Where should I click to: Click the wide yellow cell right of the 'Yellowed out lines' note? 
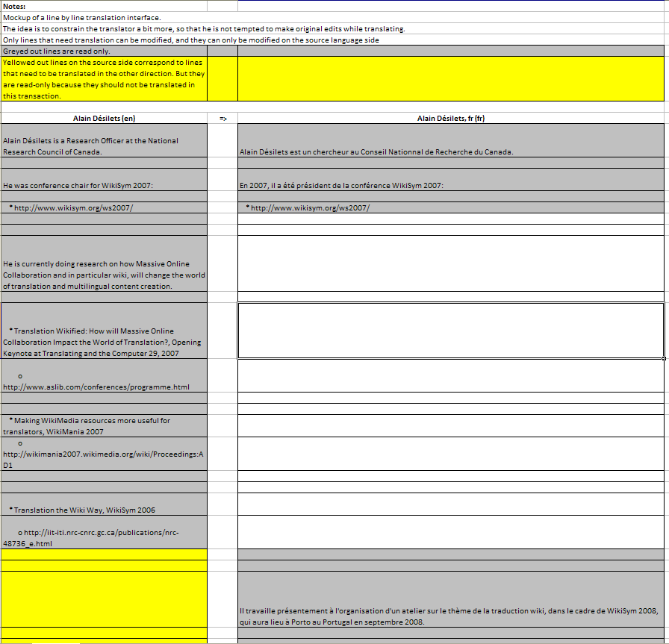(x=451, y=79)
